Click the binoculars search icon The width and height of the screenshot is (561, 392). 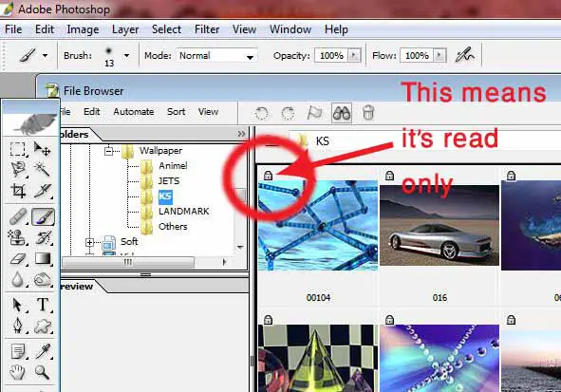point(342,113)
